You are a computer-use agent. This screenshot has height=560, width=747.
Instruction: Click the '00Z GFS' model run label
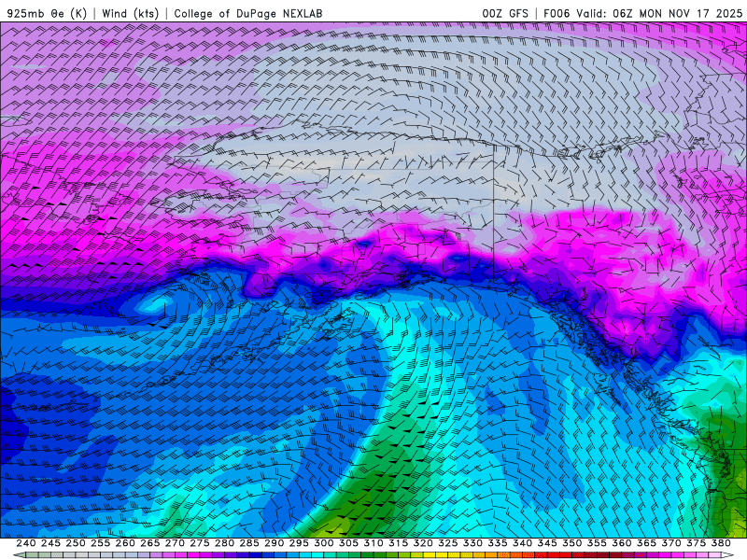coord(505,13)
